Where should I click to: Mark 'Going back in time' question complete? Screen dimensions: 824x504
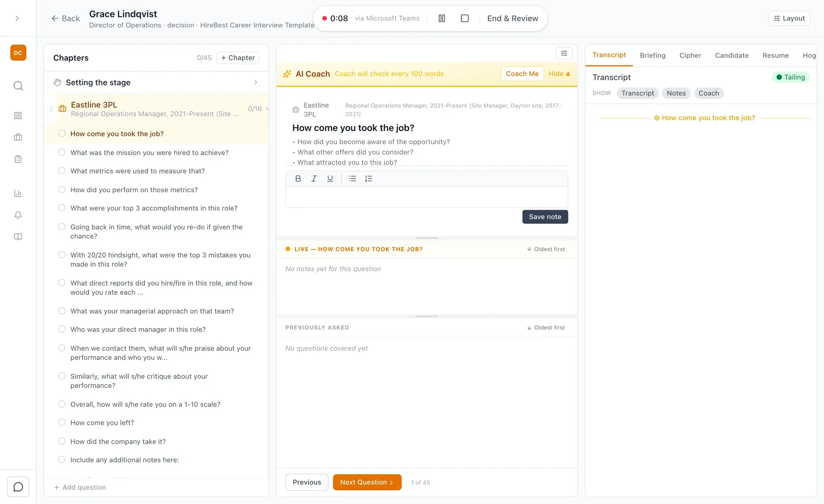(62, 226)
